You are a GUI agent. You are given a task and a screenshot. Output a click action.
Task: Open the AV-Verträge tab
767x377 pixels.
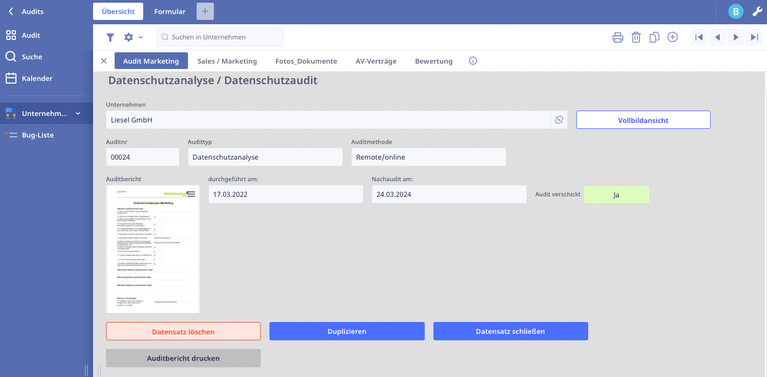coord(376,61)
